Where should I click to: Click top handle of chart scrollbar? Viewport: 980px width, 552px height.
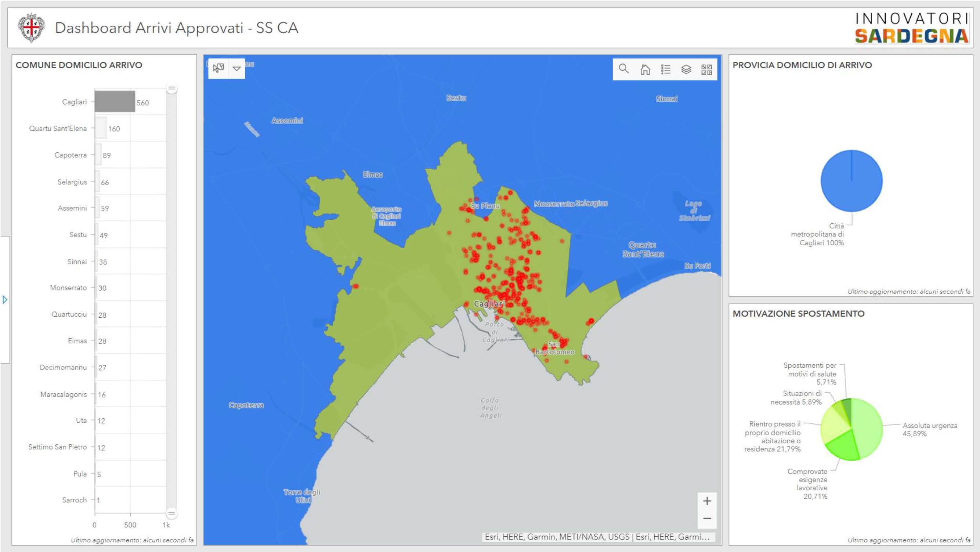pyautogui.click(x=171, y=89)
